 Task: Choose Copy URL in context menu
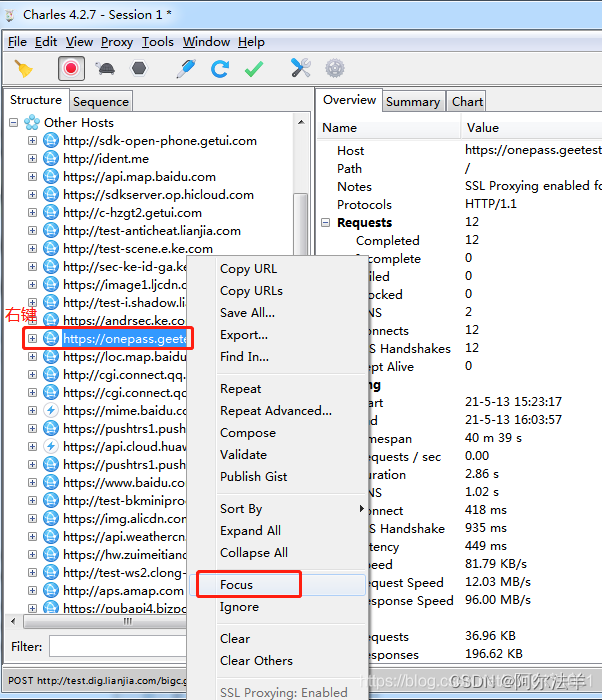pos(248,269)
